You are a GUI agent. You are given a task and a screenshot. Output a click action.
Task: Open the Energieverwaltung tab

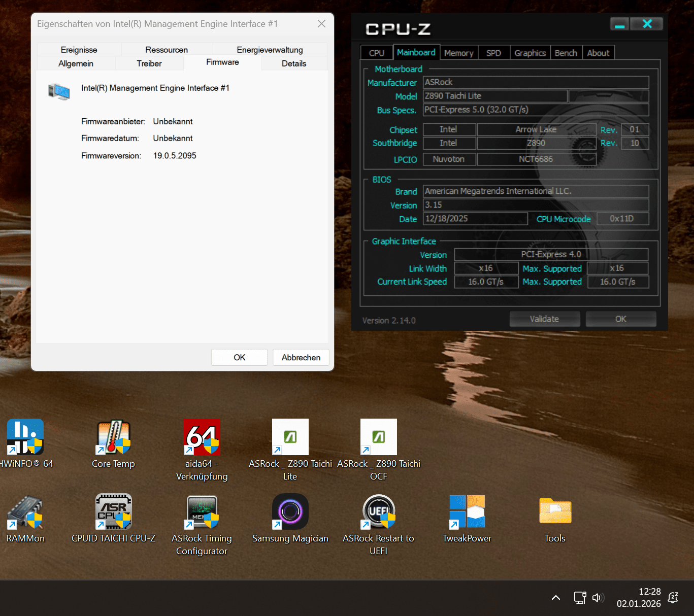pyautogui.click(x=270, y=50)
